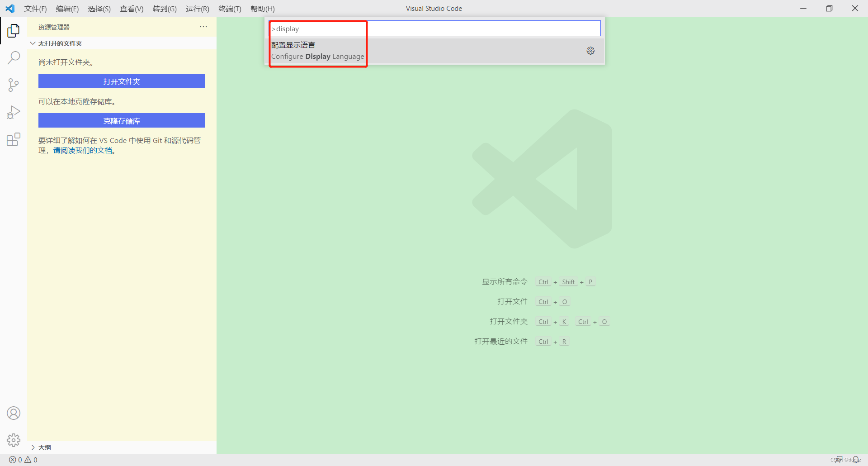Select the Configure Display Language command
The image size is (868, 466).
pos(434,51)
